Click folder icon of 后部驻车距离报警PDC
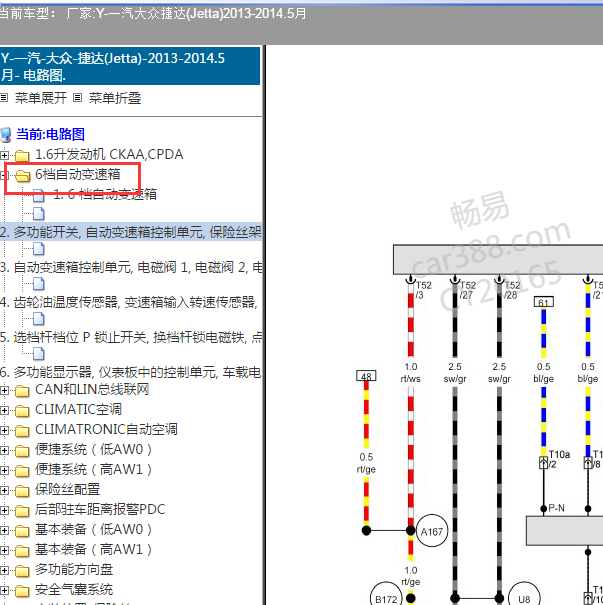The height and width of the screenshot is (605, 603). pos(22,511)
